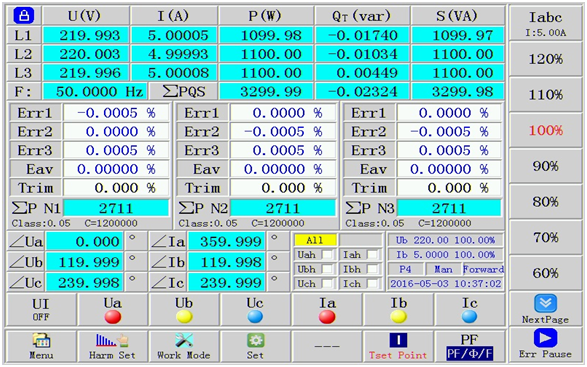Check the Uch harmonic checkbox
This screenshot has height=367, width=587.
point(327,284)
